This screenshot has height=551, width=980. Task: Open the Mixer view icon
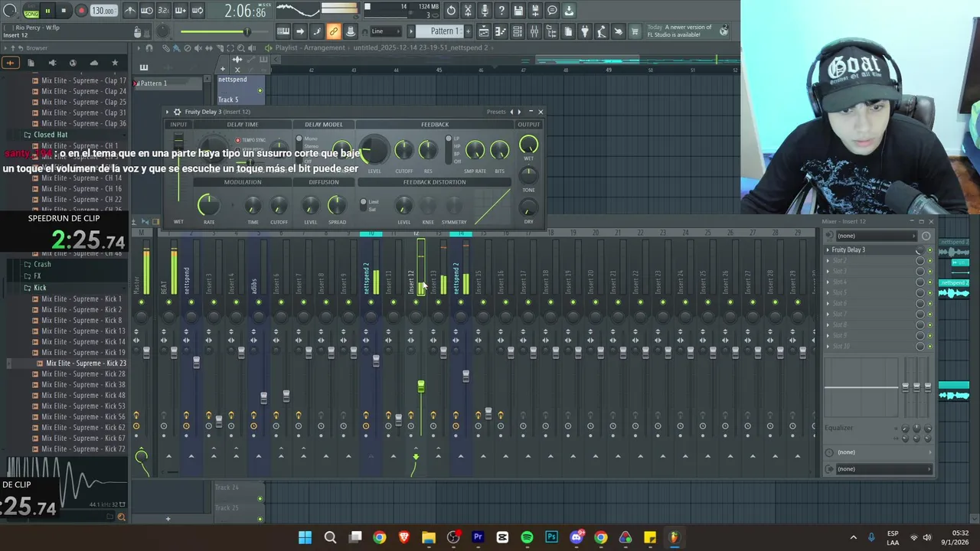pyautogui.click(x=534, y=31)
